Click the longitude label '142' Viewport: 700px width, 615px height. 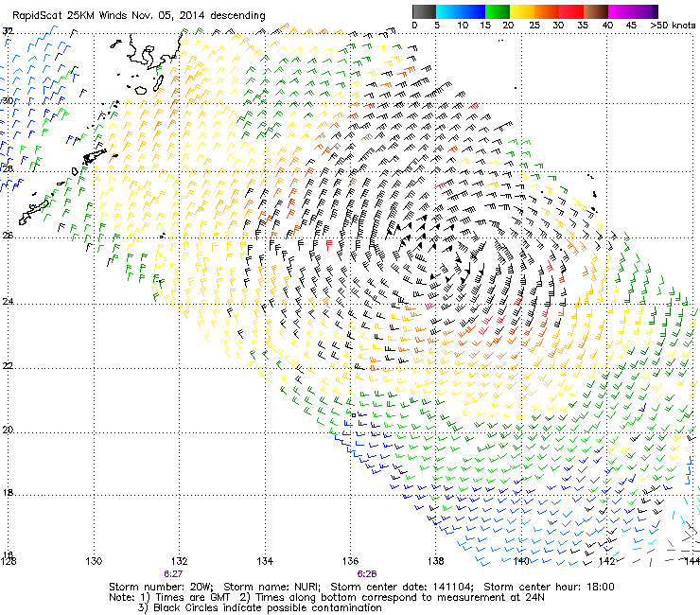606,561
